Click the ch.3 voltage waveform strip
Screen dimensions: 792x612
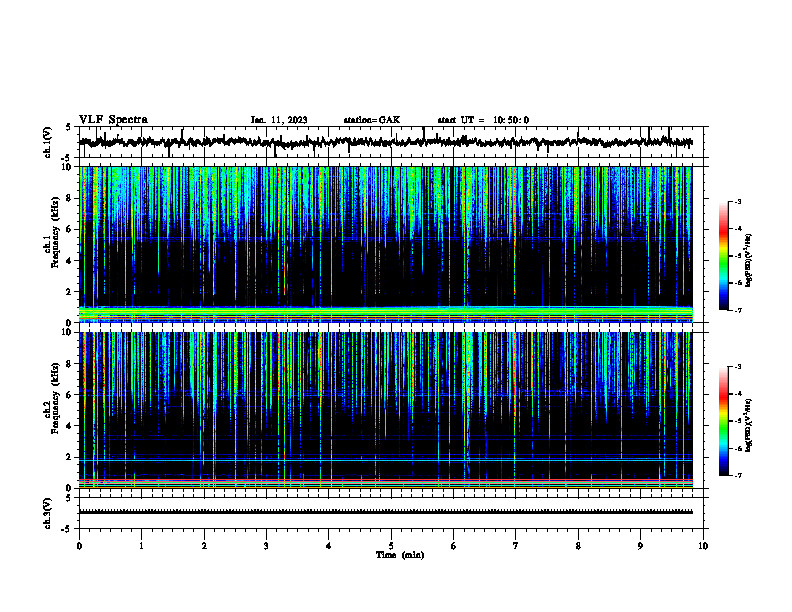pos(386,512)
